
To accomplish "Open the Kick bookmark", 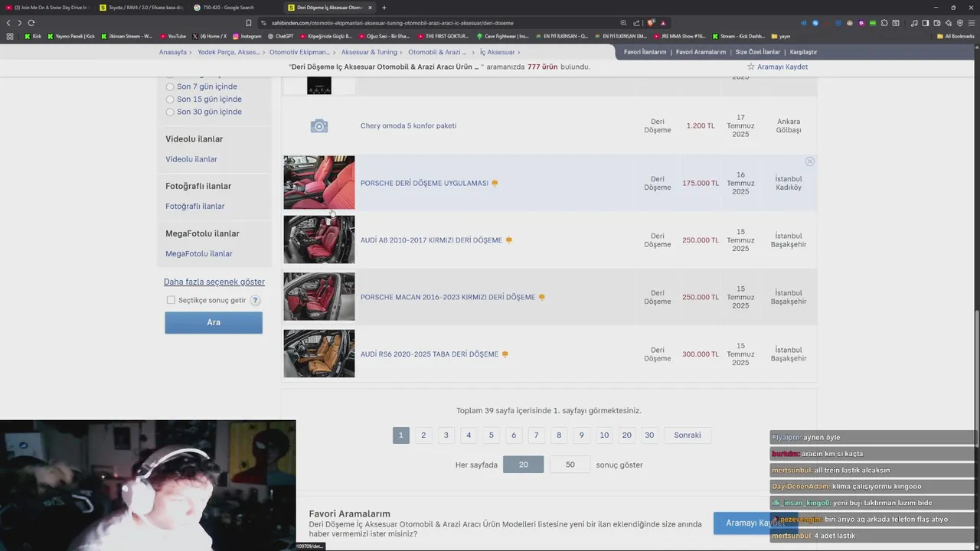I will (x=33, y=36).
